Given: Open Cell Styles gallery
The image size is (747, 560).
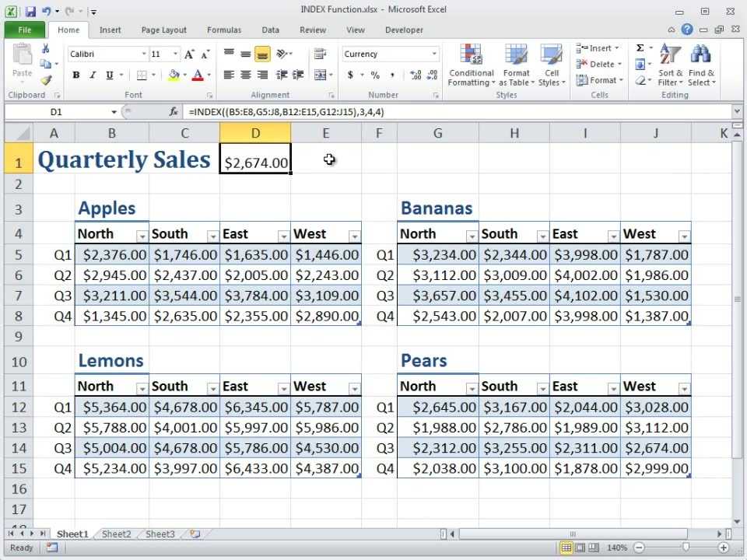Looking at the screenshot, I should 551,65.
